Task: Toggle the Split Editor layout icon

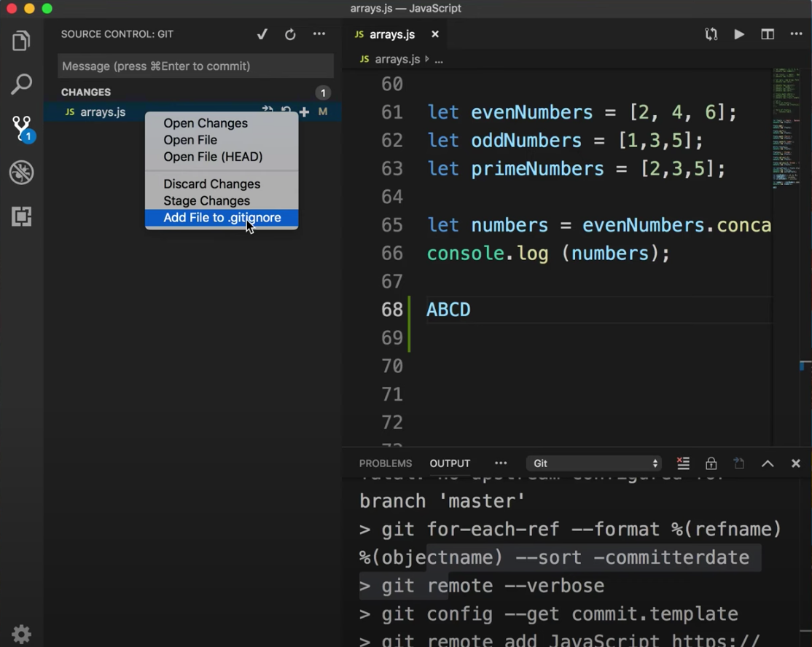Action: pyautogui.click(x=767, y=34)
